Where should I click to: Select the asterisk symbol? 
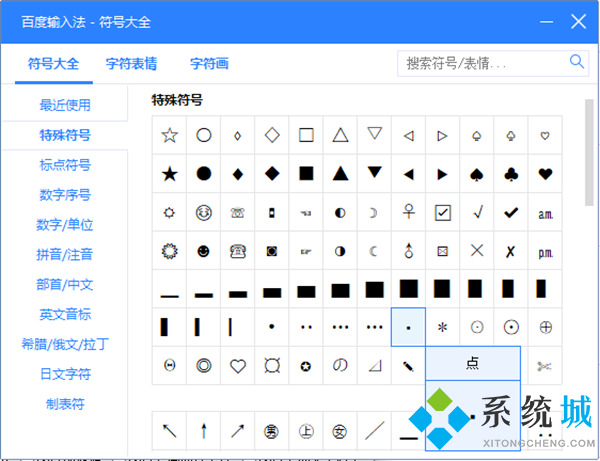tap(443, 327)
